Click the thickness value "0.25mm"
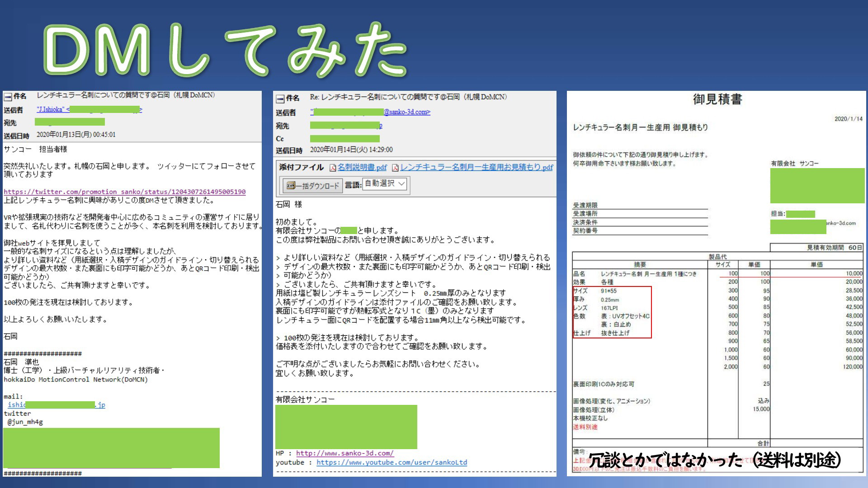This screenshot has height=488, width=868. [610, 300]
